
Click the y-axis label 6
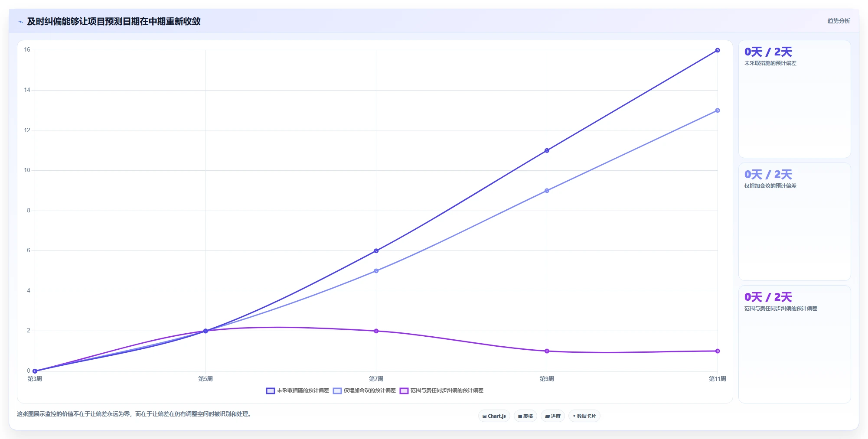[29, 250]
